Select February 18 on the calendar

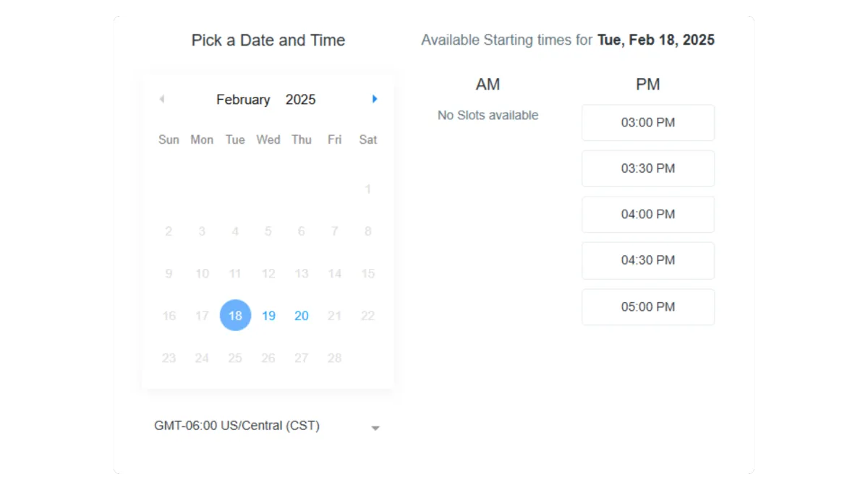point(235,315)
